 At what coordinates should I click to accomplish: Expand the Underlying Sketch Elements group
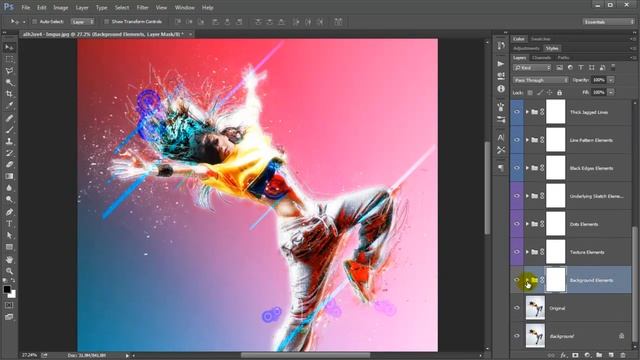tap(527, 196)
